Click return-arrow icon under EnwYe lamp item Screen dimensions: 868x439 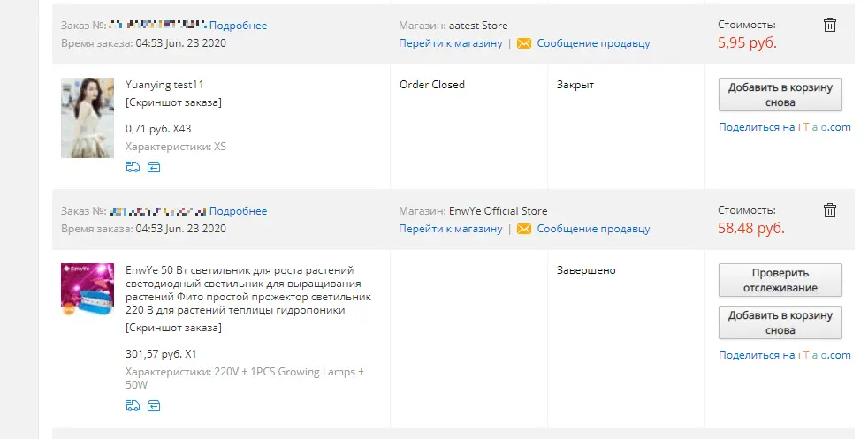(x=154, y=405)
